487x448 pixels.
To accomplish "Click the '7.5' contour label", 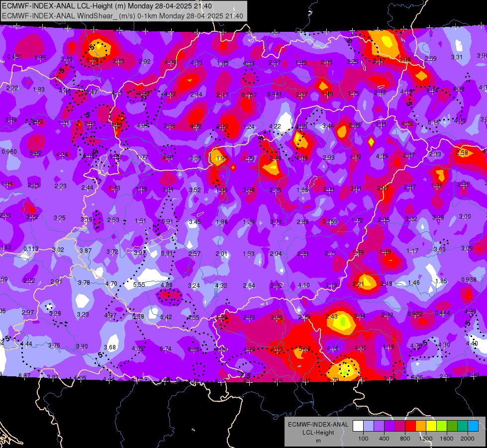I will pyautogui.click(x=245, y=375).
